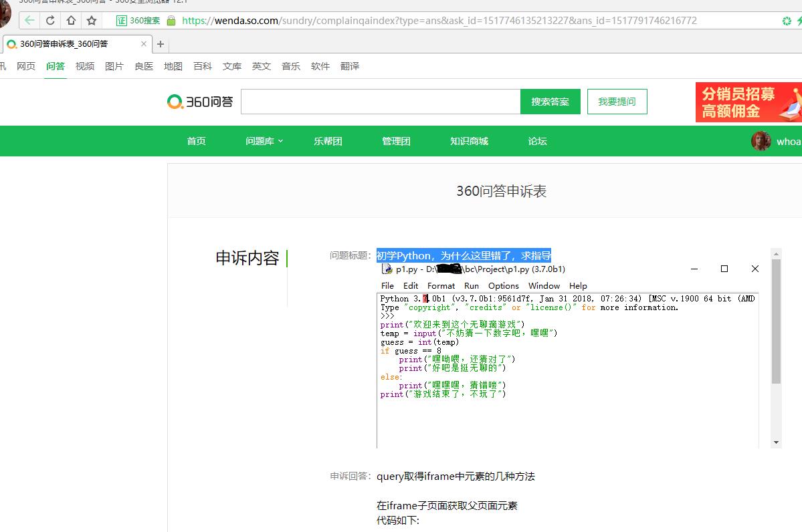The height and width of the screenshot is (532, 802).
Task: Select the 翻译 search category
Action: [350, 66]
